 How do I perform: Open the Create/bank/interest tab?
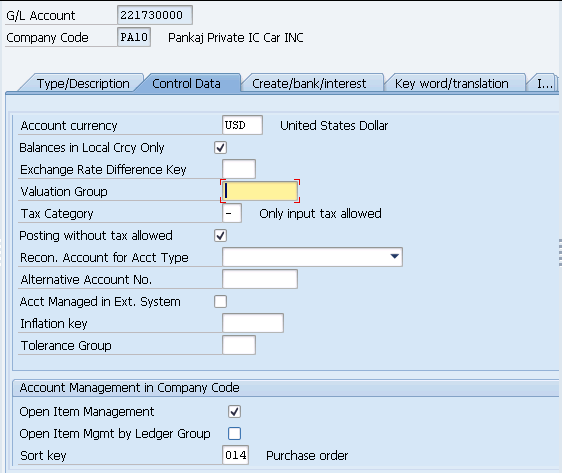[309, 83]
